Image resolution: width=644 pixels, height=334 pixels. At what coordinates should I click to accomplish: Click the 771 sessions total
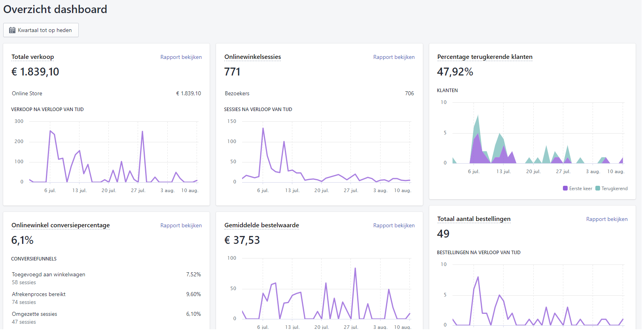point(232,72)
